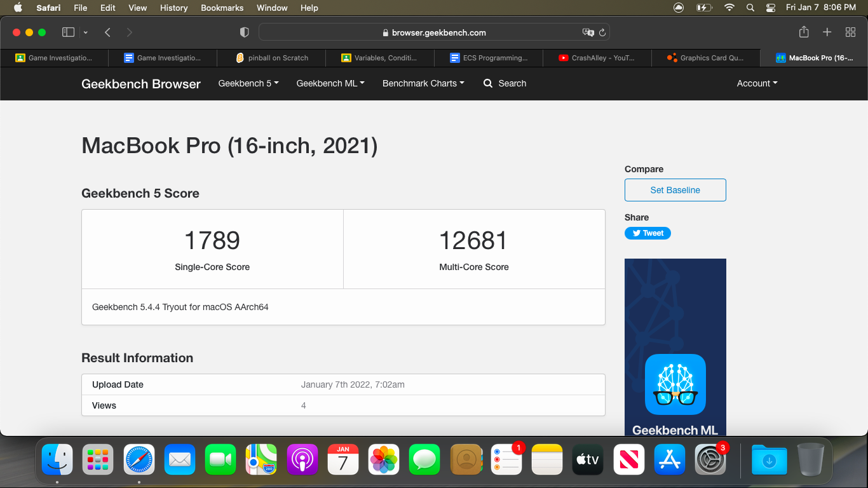Open the Apple menu
Screen dimensions: 868x488
click(x=18, y=8)
